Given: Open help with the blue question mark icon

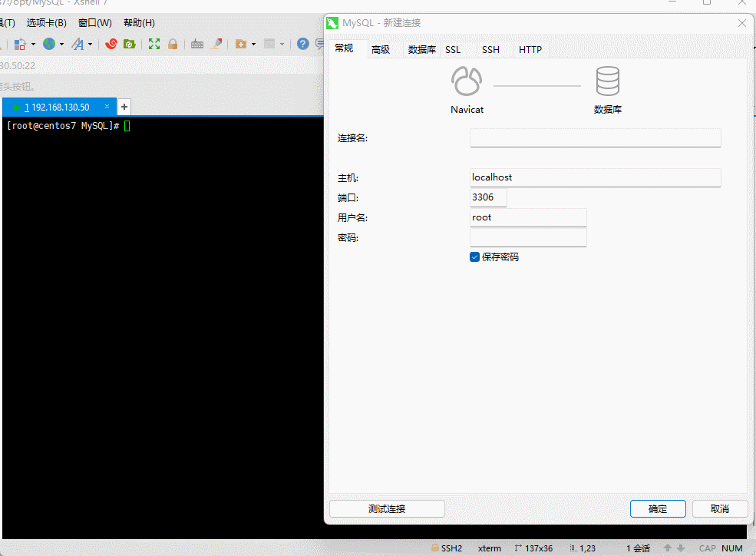Looking at the screenshot, I should tap(303, 44).
